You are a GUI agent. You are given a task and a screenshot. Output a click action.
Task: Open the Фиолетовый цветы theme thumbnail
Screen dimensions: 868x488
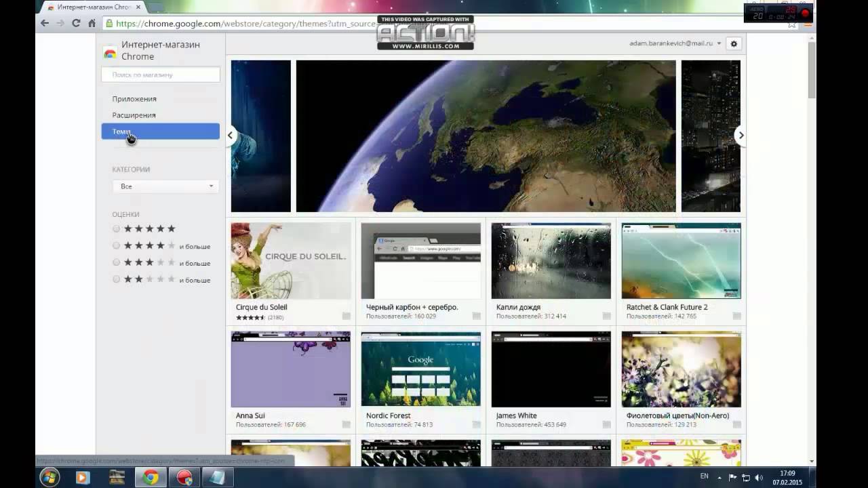tap(682, 369)
